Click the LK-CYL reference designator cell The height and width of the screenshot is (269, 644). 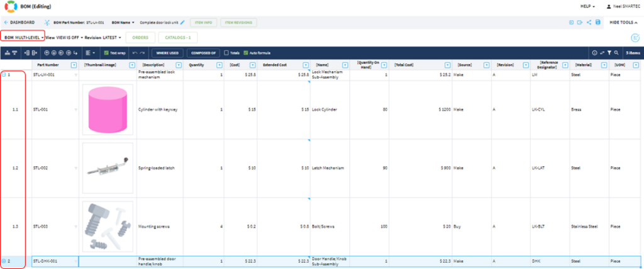[x=550, y=110]
